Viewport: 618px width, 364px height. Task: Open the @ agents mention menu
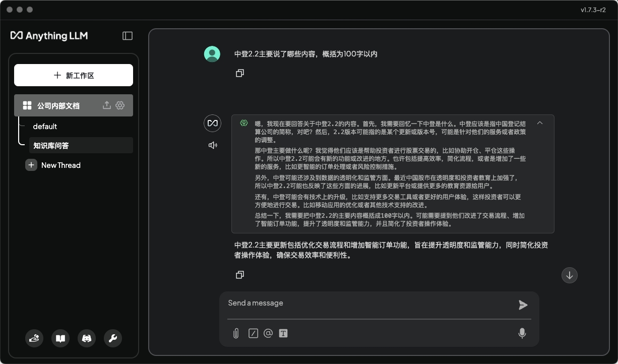(x=268, y=333)
